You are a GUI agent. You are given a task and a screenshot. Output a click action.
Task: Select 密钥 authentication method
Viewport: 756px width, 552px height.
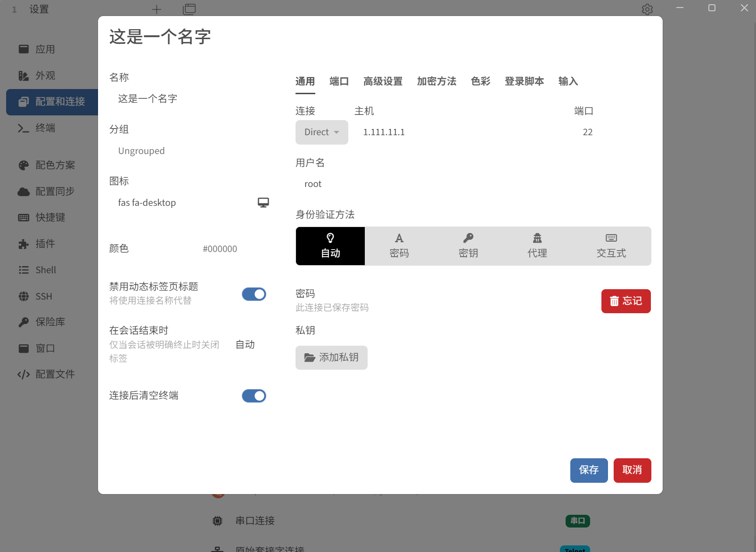click(468, 246)
